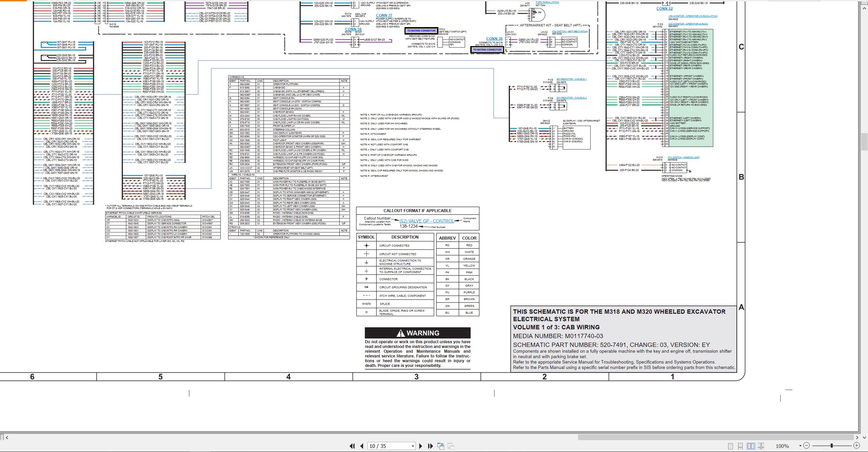Click the SCHEMATIC PART NUMBER: 520-7491 line

tap(611, 345)
